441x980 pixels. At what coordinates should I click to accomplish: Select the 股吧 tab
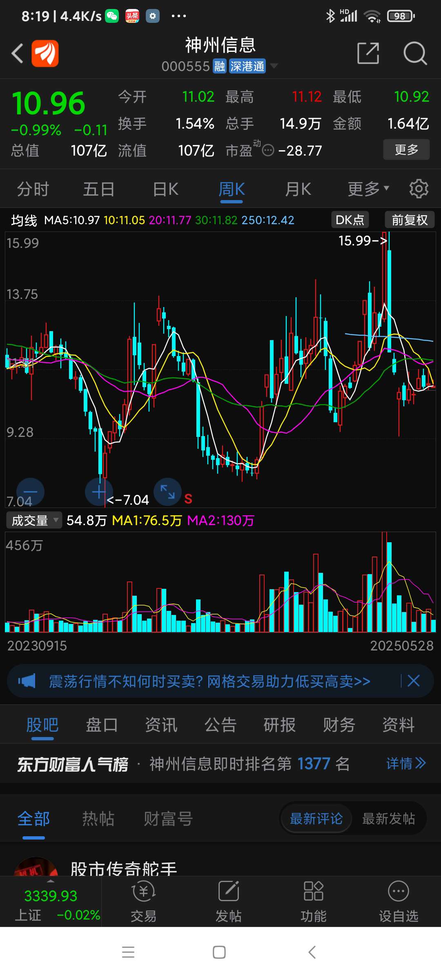[42, 725]
